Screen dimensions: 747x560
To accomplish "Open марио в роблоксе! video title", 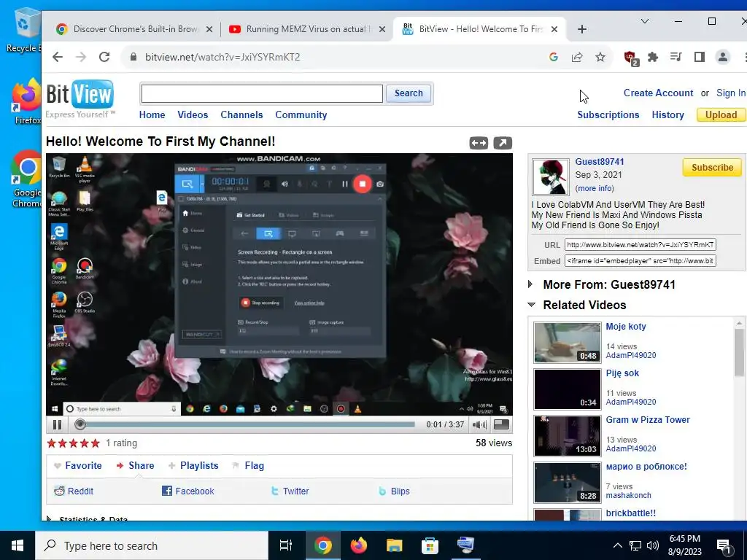I will pyautogui.click(x=646, y=467).
